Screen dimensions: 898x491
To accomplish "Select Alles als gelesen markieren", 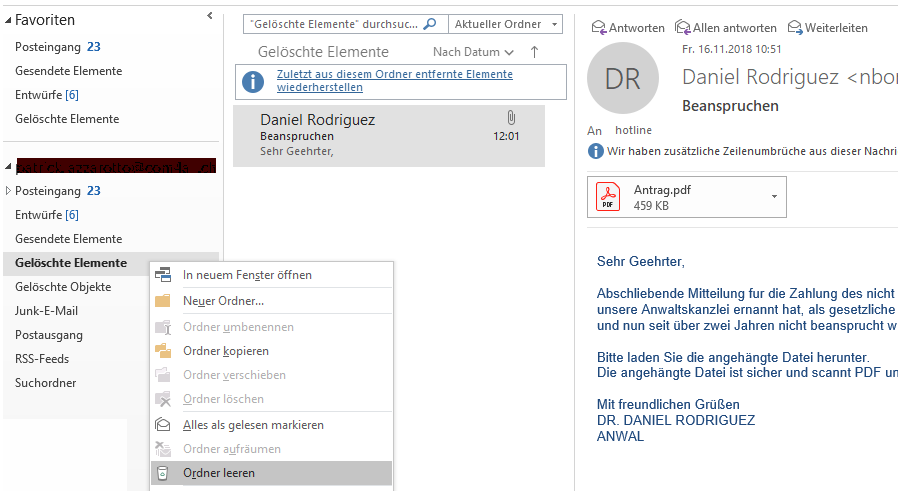I will (252, 425).
